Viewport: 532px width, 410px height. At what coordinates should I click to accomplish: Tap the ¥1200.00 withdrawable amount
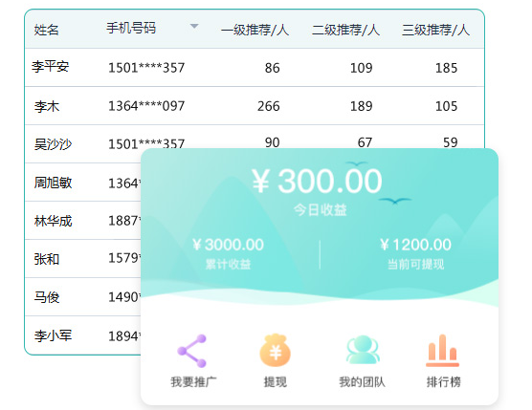point(415,245)
